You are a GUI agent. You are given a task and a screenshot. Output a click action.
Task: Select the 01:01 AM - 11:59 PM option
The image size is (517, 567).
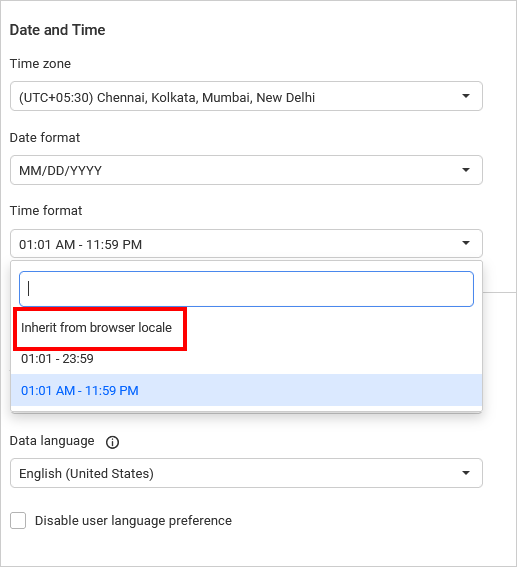pos(246,390)
